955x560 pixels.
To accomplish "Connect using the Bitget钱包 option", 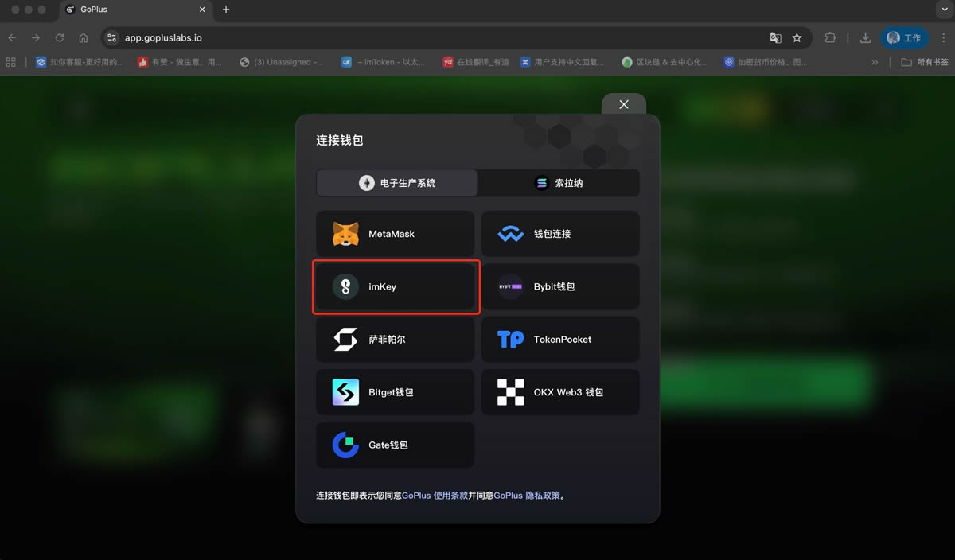I will point(395,392).
